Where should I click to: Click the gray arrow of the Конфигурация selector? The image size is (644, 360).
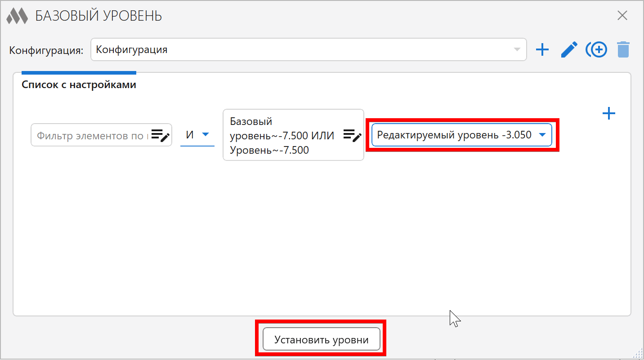point(517,49)
